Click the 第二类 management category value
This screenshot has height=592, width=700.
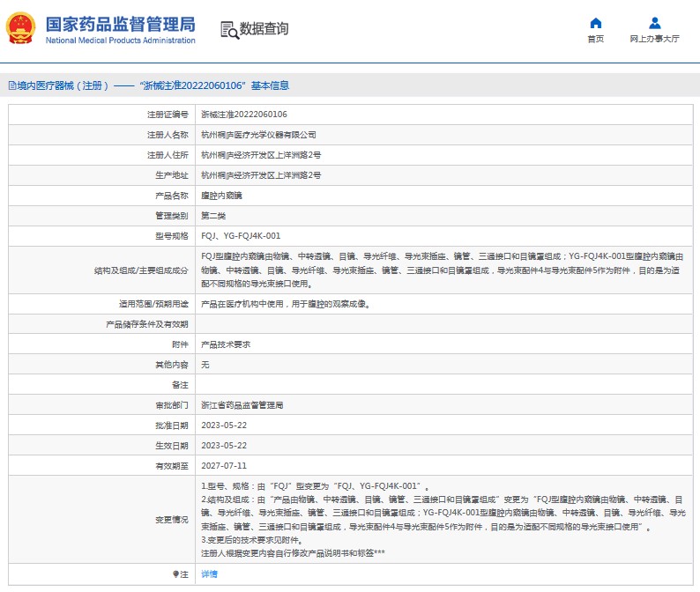pos(213,215)
